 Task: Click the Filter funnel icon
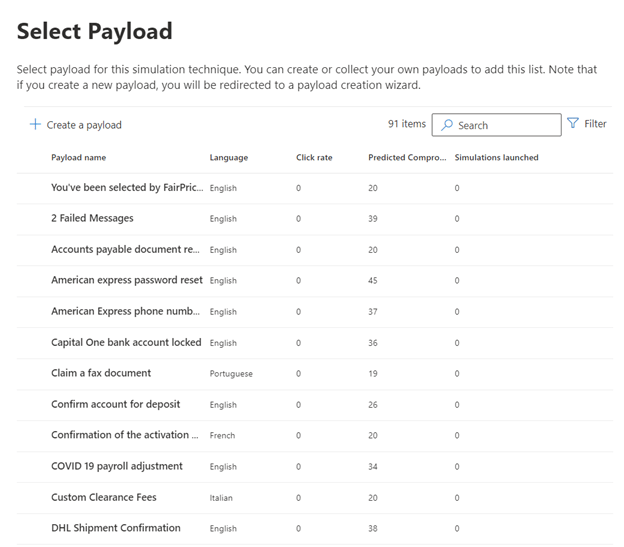[x=573, y=124]
